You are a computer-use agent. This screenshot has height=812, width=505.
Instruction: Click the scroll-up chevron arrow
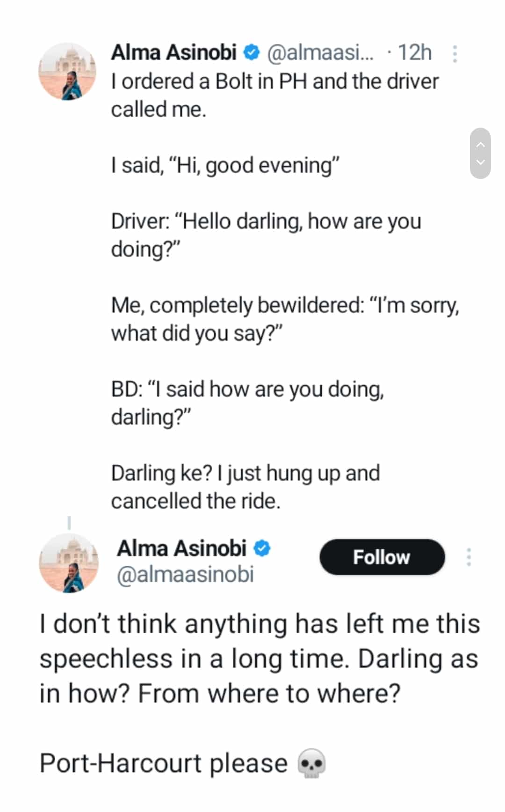480,145
